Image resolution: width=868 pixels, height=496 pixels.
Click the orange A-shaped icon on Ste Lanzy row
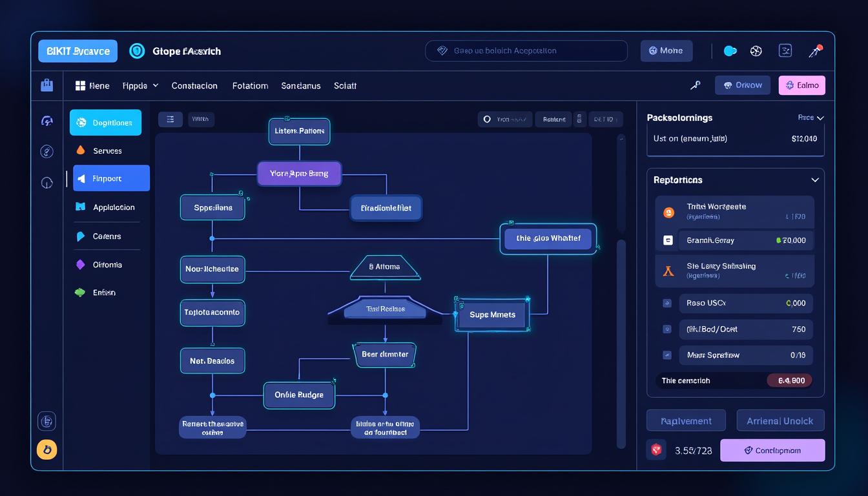(668, 271)
